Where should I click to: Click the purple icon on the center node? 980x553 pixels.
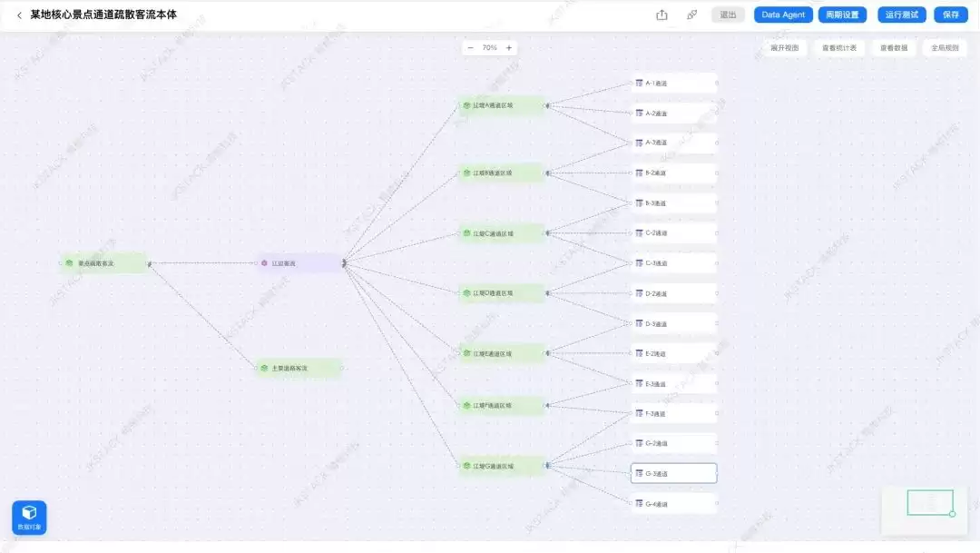(x=264, y=263)
